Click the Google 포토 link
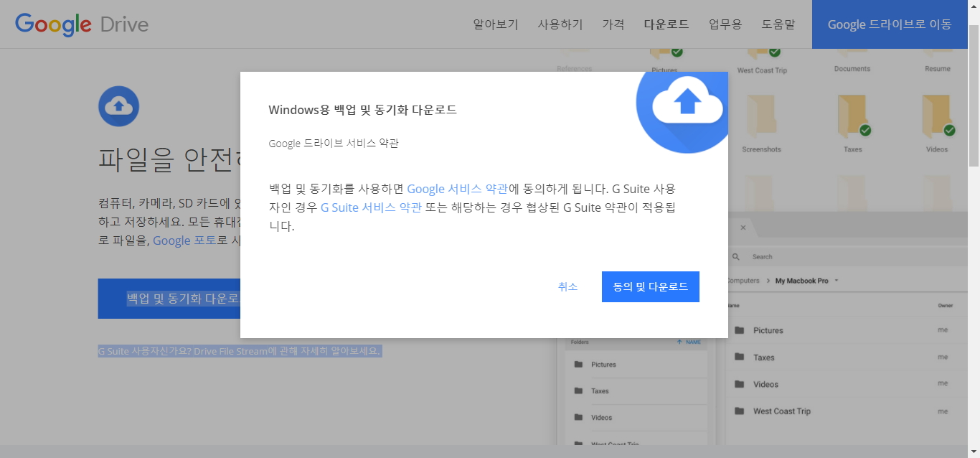This screenshot has width=980, height=458. pos(184,240)
